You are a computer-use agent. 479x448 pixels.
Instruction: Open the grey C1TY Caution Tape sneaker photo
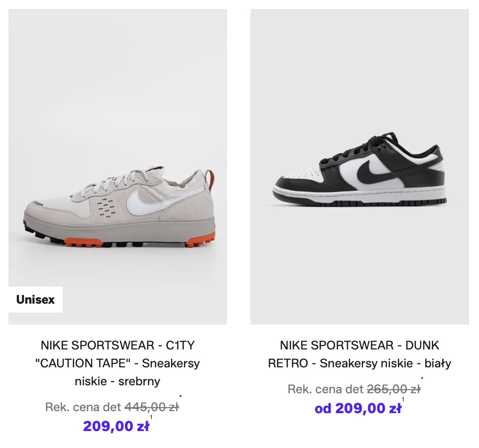(118, 149)
